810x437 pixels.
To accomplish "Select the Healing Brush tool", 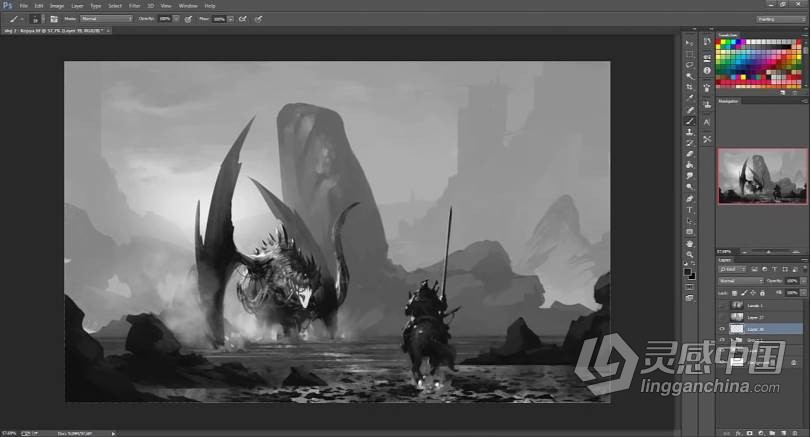I will coord(689,110).
